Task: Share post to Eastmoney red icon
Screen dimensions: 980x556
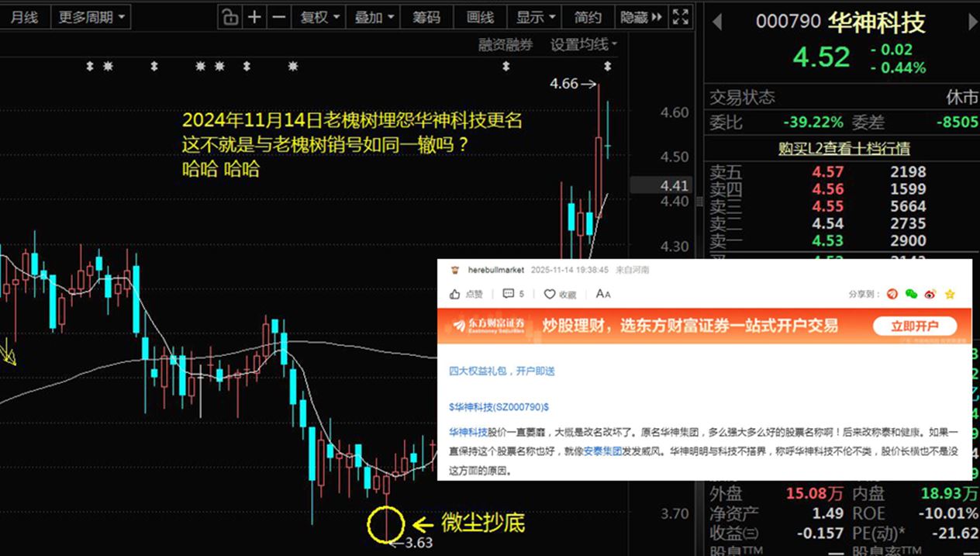Action: (x=892, y=294)
